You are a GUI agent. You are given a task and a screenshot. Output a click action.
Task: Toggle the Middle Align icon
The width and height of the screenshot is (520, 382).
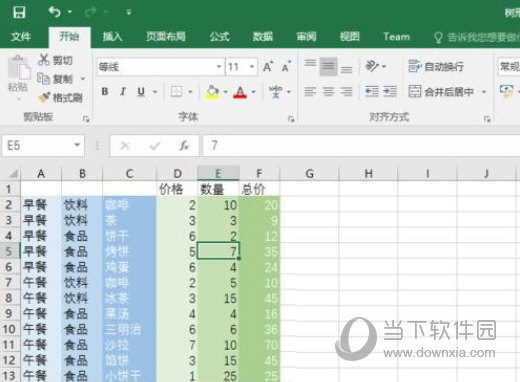pos(328,66)
